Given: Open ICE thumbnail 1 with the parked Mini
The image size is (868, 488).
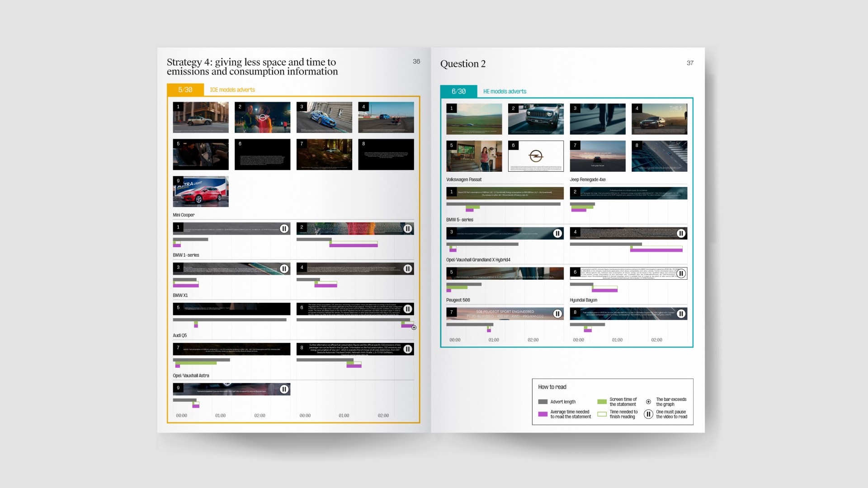Looking at the screenshot, I should point(201,117).
